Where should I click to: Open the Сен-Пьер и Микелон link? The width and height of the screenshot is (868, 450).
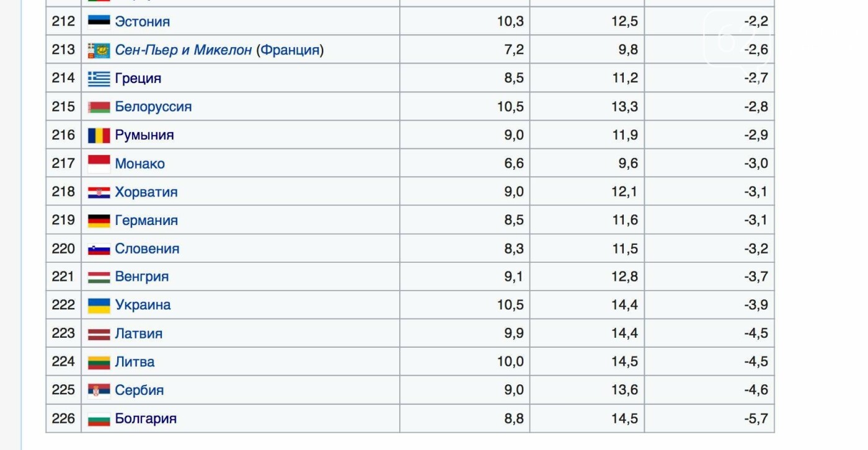point(183,50)
